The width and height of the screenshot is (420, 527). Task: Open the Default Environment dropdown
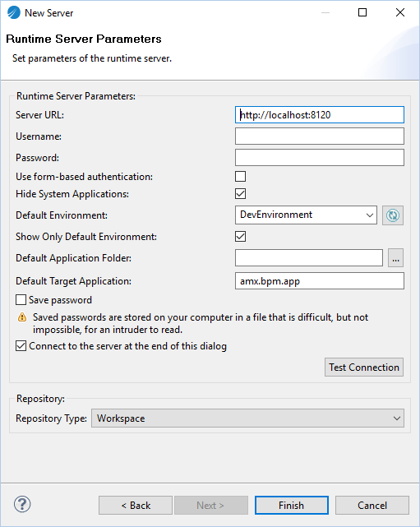pos(306,215)
